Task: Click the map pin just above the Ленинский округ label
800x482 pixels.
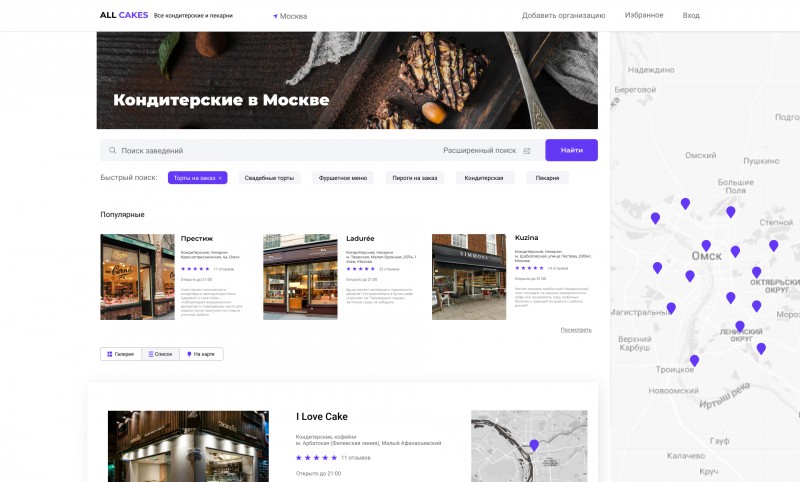Action: 740,326
